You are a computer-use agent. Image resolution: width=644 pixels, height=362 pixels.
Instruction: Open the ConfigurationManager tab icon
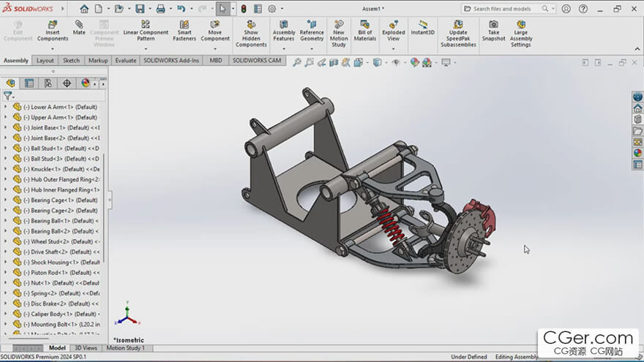point(48,83)
